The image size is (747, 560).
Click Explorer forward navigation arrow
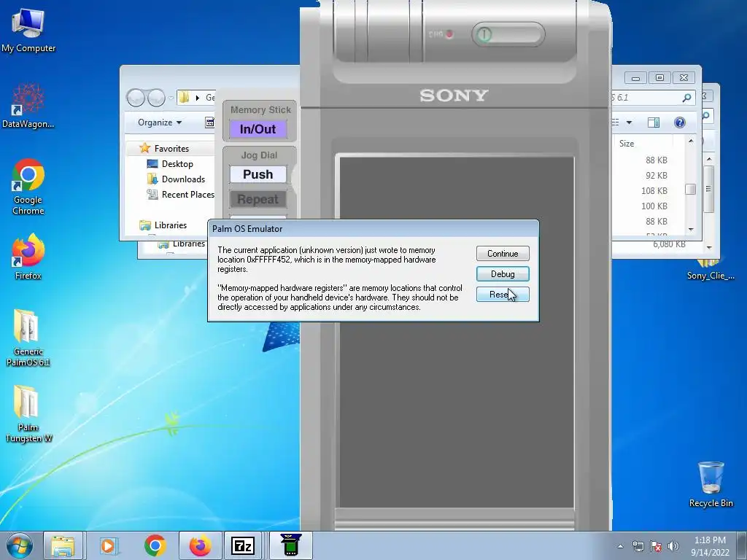tap(156, 98)
